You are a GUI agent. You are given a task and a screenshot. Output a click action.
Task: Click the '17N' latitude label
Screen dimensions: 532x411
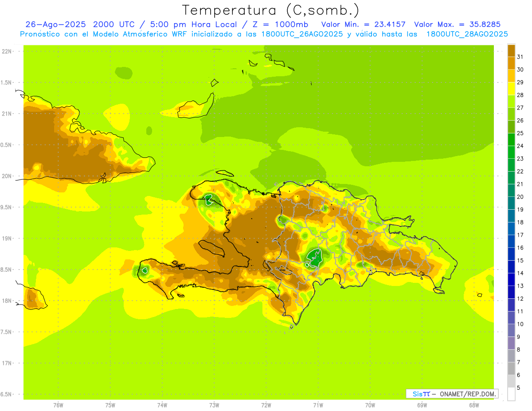(x=7, y=363)
